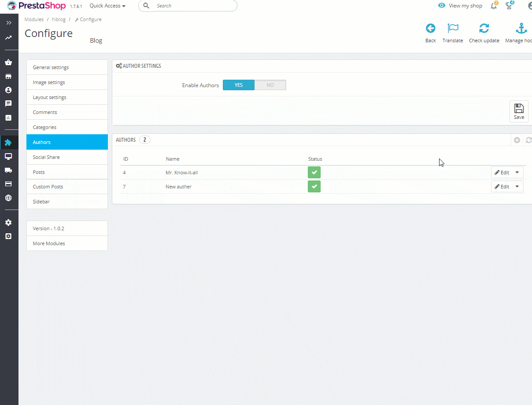Image resolution: width=532 pixels, height=405 pixels.
Task: Click the More Modules link
Action: [x=67, y=243]
